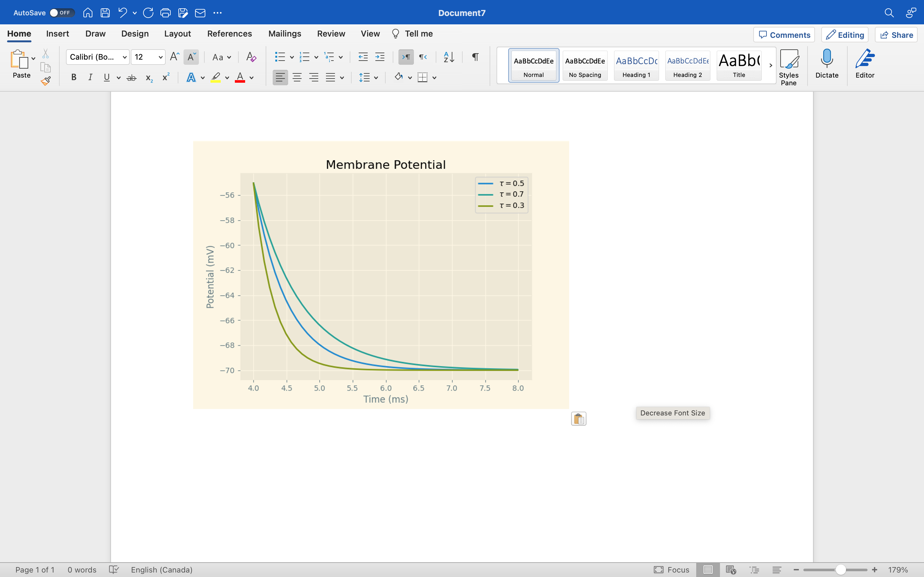Click the Clear All Formatting icon
Screen dimensions: 924x577
pyautogui.click(x=251, y=57)
